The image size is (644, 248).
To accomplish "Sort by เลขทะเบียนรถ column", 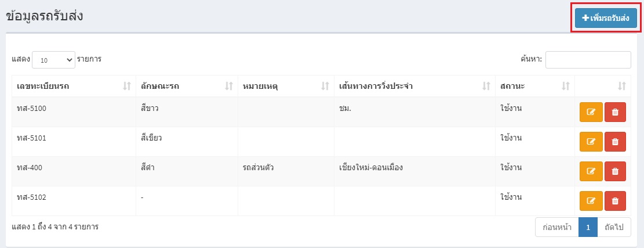I will 74,87.
